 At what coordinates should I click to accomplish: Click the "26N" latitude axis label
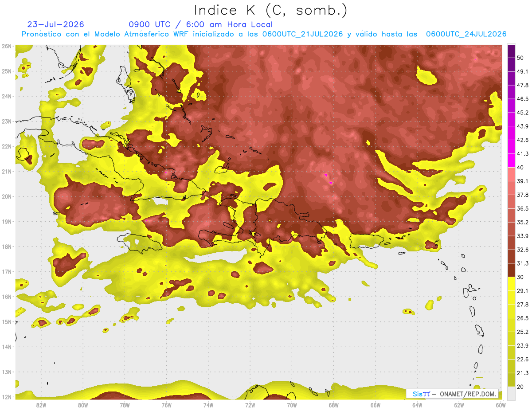[x=7, y=46]
